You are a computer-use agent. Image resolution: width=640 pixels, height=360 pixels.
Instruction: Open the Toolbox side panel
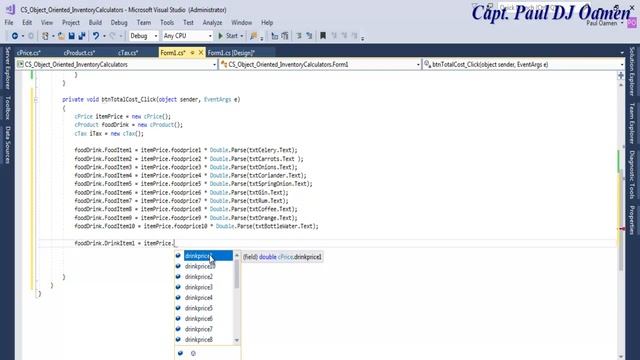click(x=7, y=108)
